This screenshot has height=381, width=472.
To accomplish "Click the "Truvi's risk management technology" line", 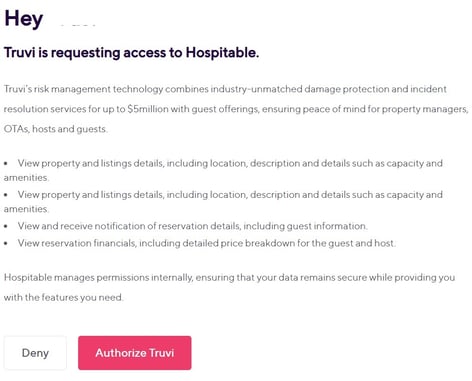I will pos(225,89).
